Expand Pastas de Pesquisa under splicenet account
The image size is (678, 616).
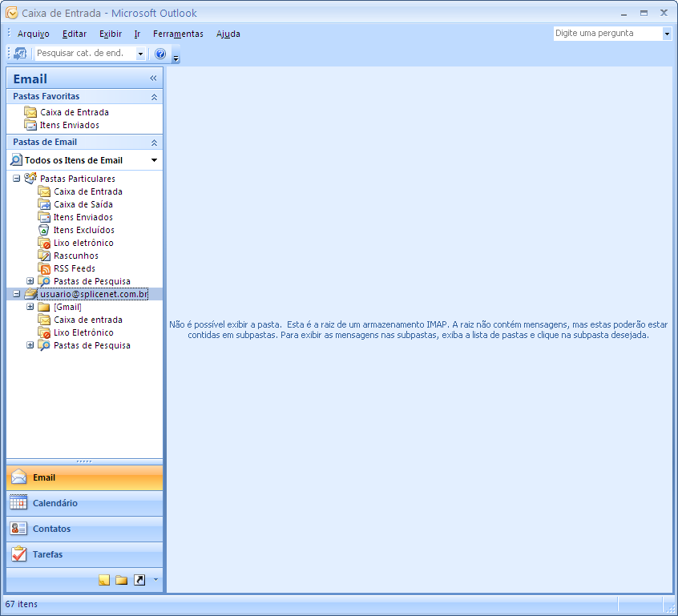30,345
